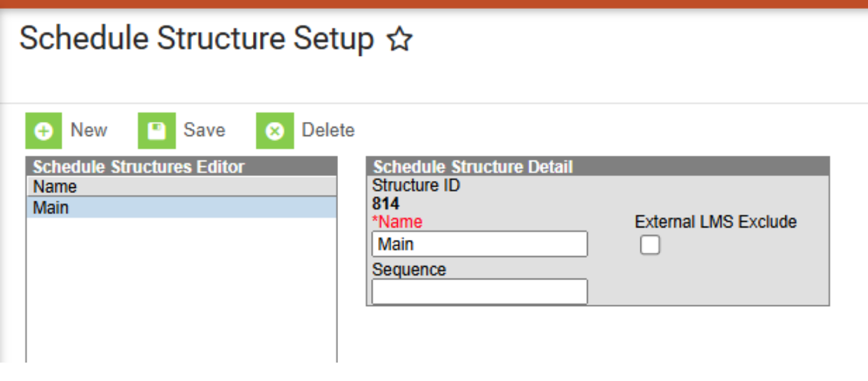Screen dimensions: 868x381
Task: Focus the Name text field containing Main
Action: click(x=480, y=244)
